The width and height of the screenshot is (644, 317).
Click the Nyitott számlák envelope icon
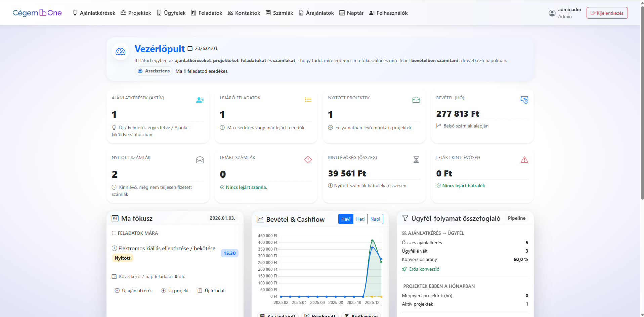tap(200, 160)
